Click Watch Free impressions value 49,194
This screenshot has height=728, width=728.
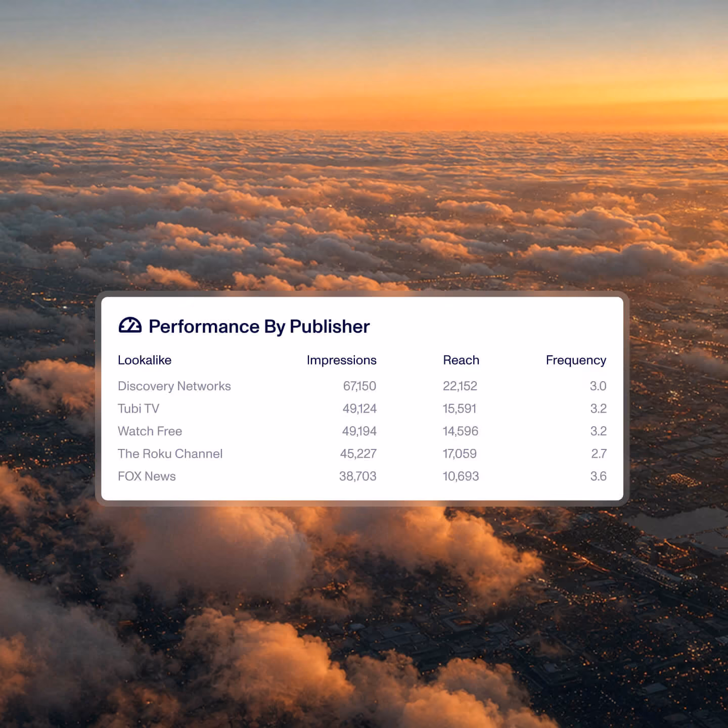[359, 431]
